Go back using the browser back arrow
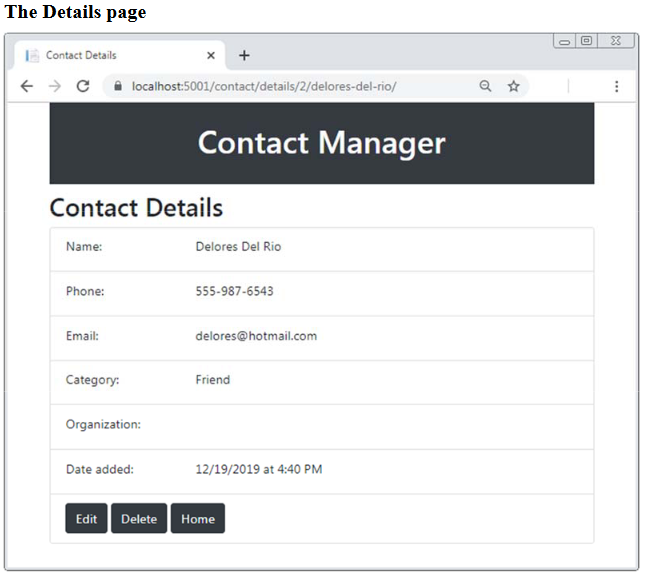 (x=27, y=86)
